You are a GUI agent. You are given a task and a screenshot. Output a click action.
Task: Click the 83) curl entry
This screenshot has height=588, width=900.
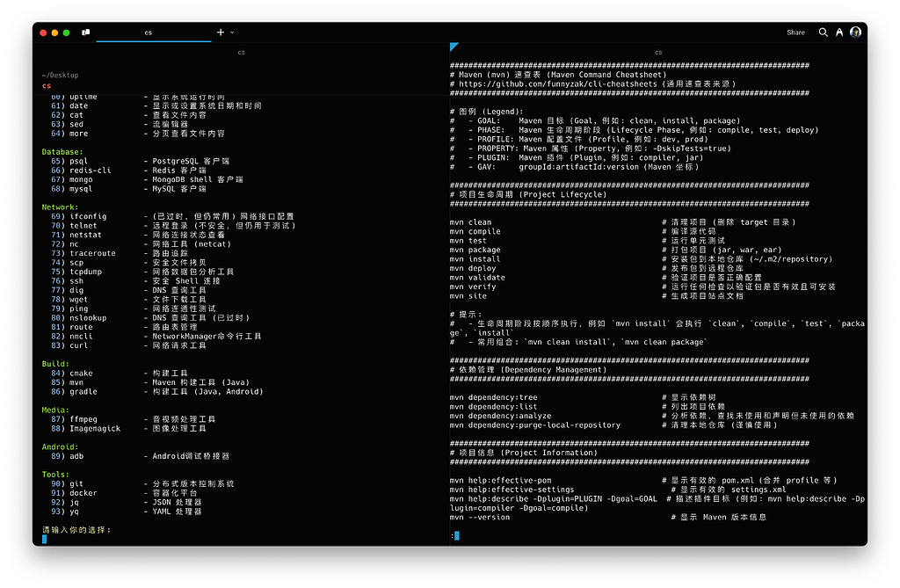tap(128, 345)
